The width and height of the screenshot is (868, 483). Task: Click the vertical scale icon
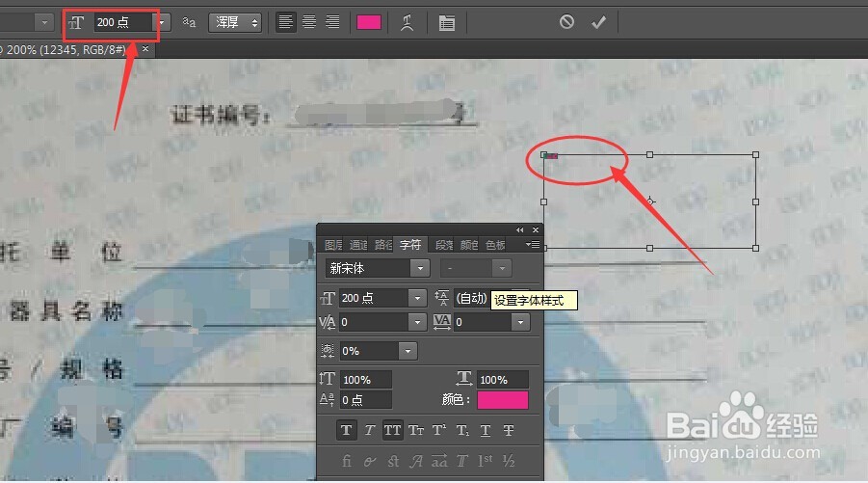[328, 380]
